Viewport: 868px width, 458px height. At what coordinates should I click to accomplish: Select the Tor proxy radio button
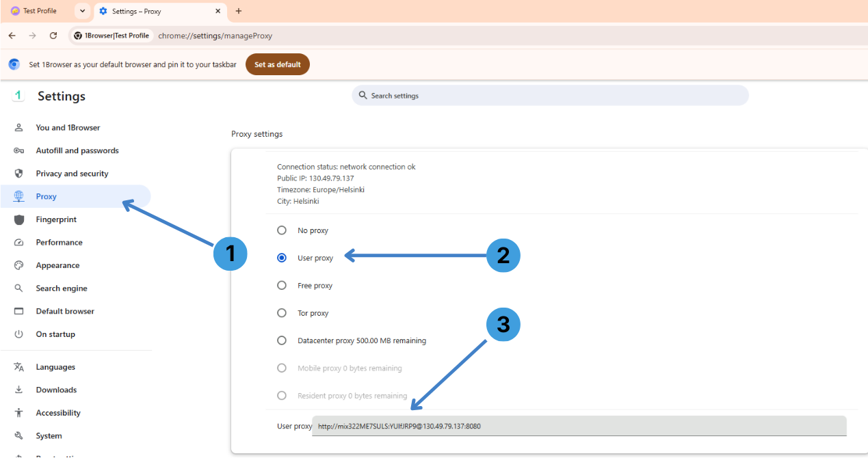282,313
